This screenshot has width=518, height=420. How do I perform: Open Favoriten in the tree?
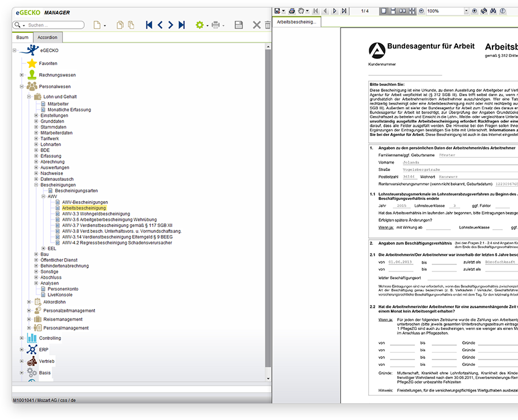pyautogui.click(x=48, y=63)
